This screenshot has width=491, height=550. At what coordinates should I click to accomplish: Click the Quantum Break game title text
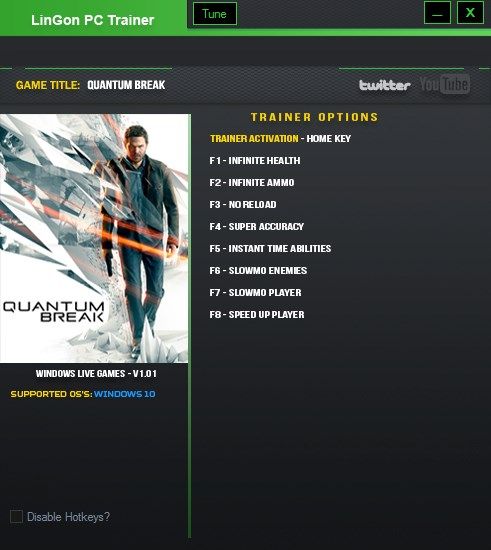click(126, 85)
